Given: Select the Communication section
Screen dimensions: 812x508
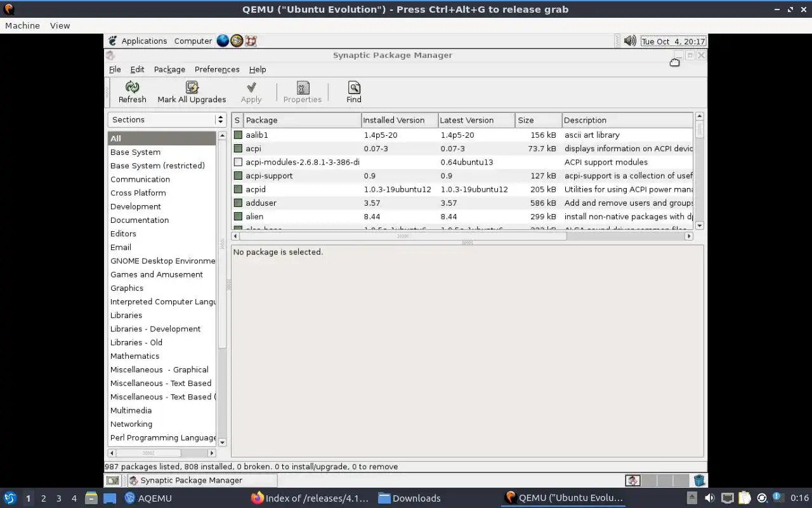Looking at the screenshot, I should [x=162, y=179].
